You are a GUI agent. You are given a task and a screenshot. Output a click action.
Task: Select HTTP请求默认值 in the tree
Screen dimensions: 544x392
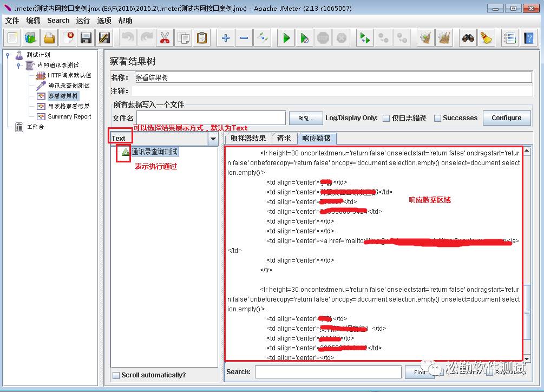point(69,75)
